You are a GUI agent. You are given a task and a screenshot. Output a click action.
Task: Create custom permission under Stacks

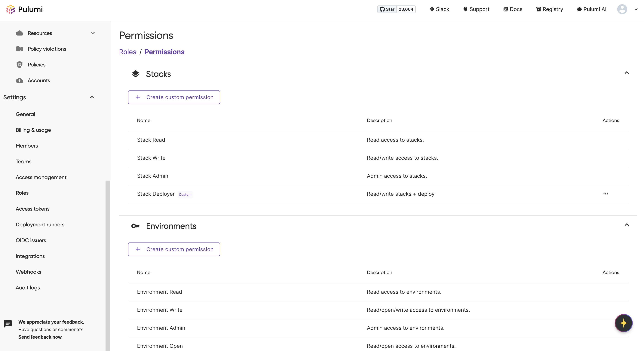pyautogui.click(x=174, y=97)
